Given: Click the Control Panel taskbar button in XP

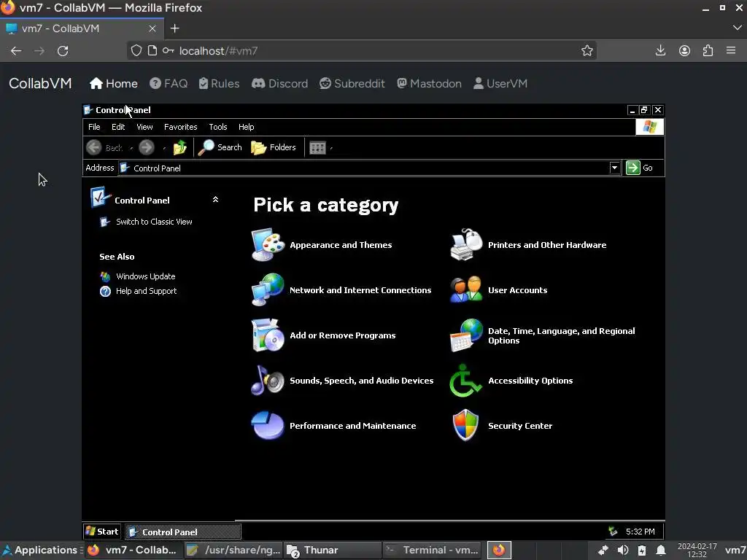Looking at the screenshot, I should (183, 532).
